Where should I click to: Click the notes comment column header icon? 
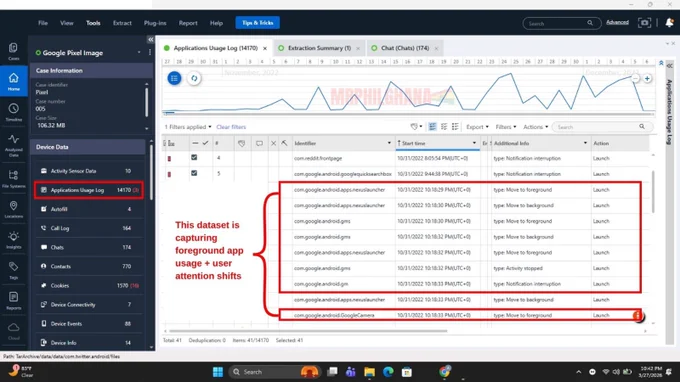click(259, 143)
